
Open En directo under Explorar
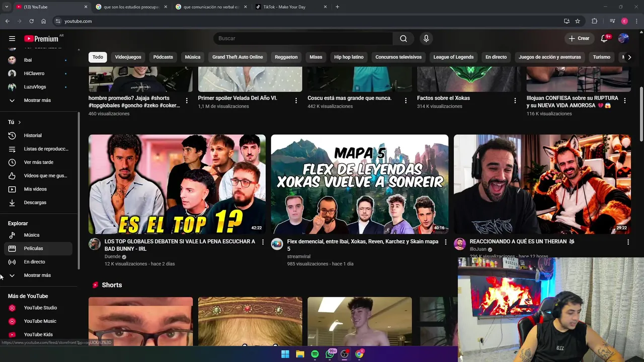pyautogui.click(x=38, y=262)
